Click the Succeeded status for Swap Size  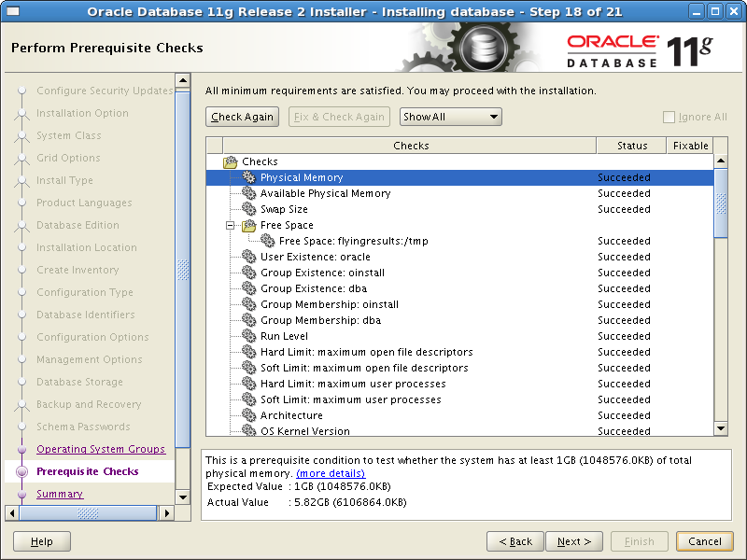pyautogui.click(x=624, y=209)
